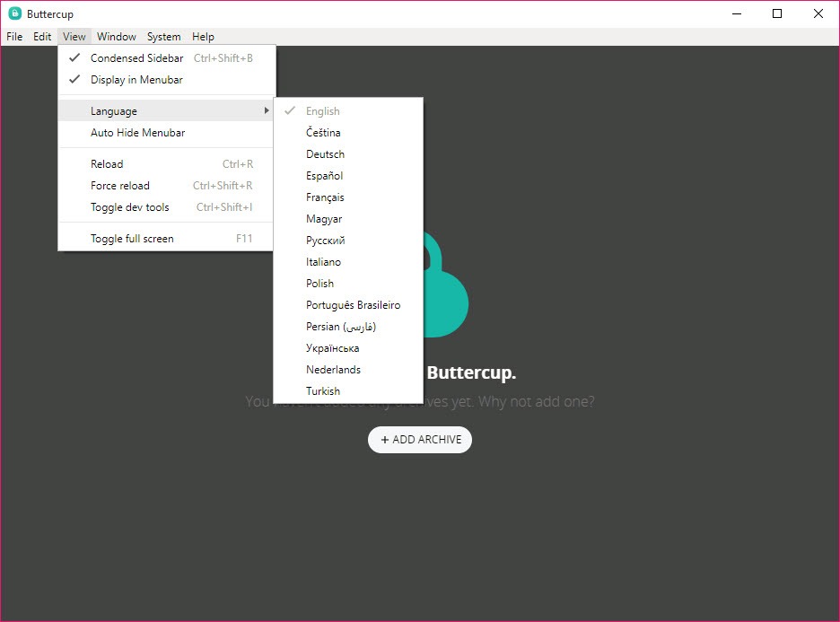Open the Edit menu
This screenshot has width=840, height=622.
coord(42,37)
